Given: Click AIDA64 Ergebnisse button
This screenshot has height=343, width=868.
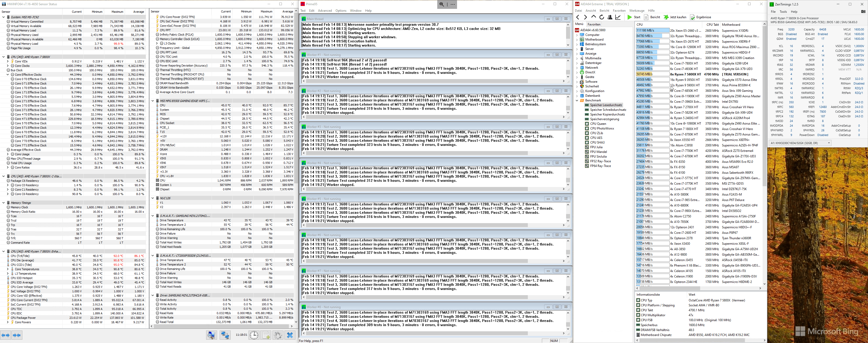Looking at the screenshot, I should click(x=701, y=17).
